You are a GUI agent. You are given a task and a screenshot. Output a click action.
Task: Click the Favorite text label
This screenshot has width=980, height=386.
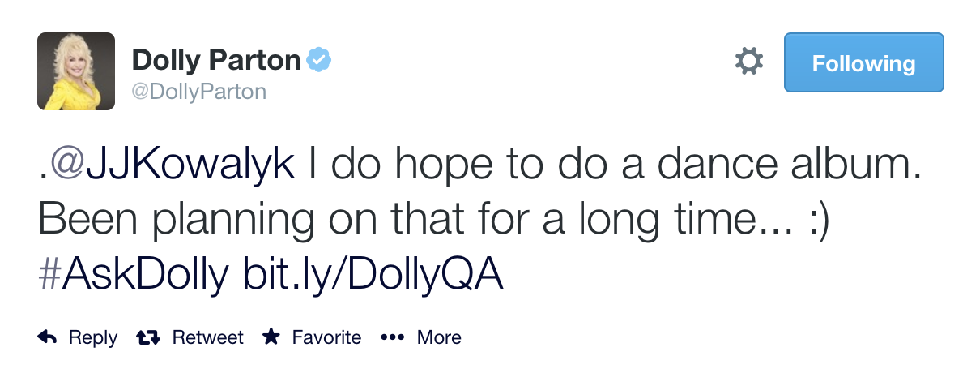(x=326, y=337)
